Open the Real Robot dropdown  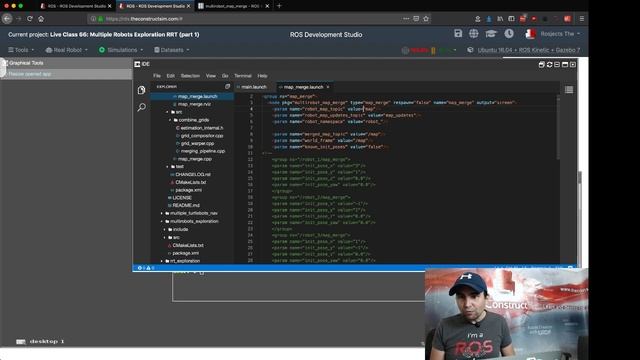click(x=67, y=50)
